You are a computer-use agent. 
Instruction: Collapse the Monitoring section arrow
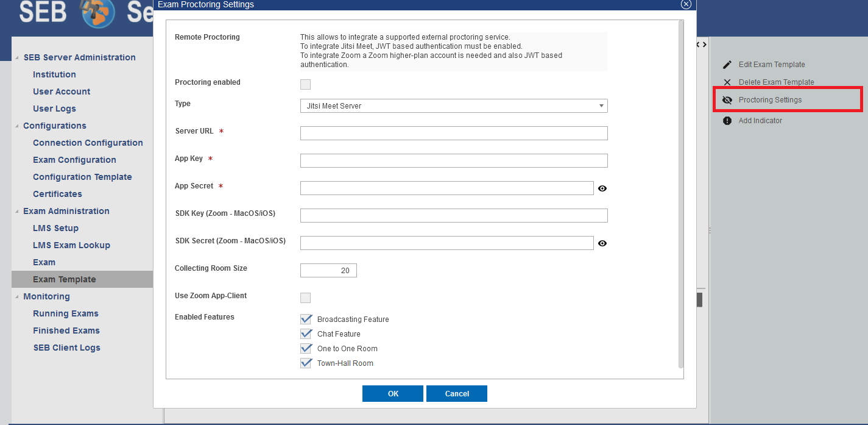(17, 297)
